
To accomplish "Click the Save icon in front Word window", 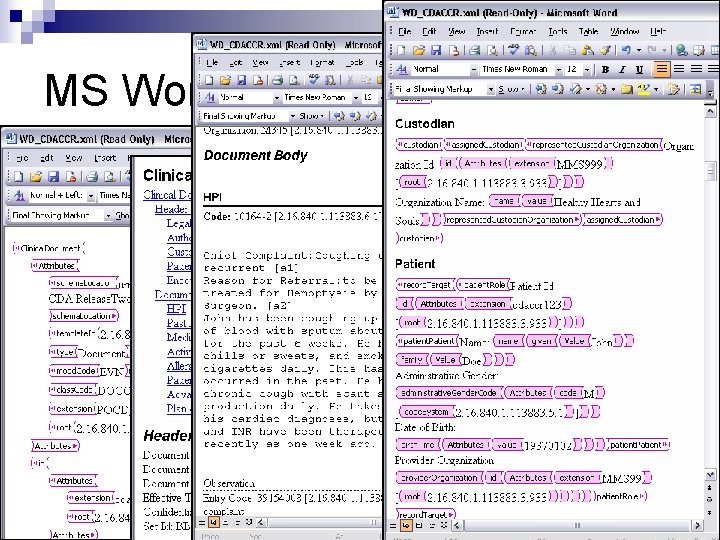I will tap(436, 50).
